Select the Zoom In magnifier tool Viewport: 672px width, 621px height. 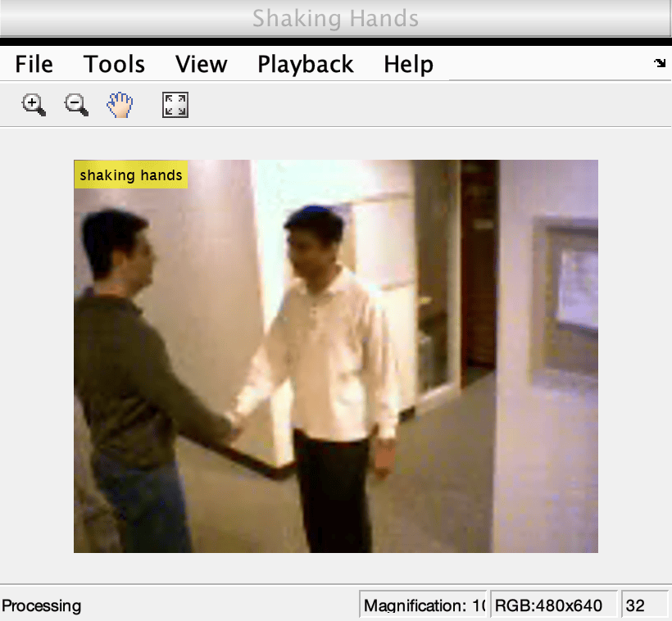pyautogui.click(x=34, y=105)
